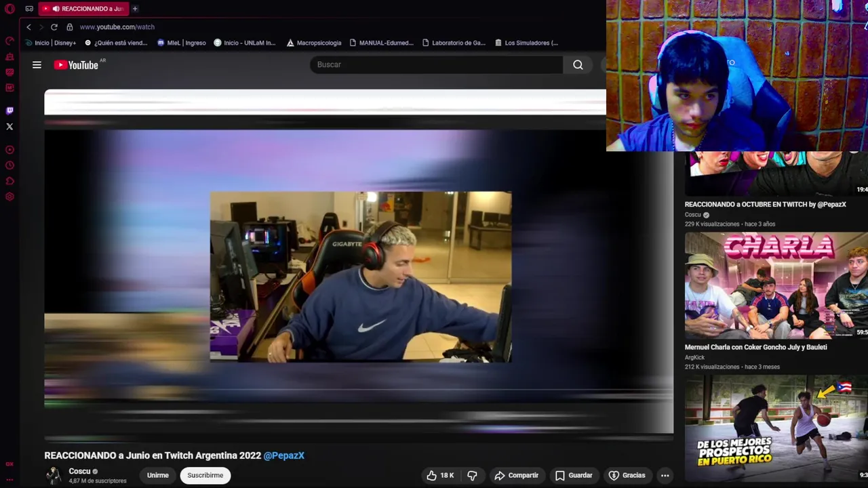Screen dimensions: 868x488
Task: Open REACCIONANDO a OCTUBRE EN TWITCH title
Action: [x=765, y=204]
